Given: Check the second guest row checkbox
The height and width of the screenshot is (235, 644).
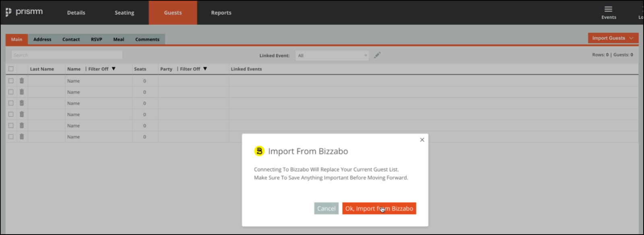Looking at the screenshot, I should tap(11, 92).
